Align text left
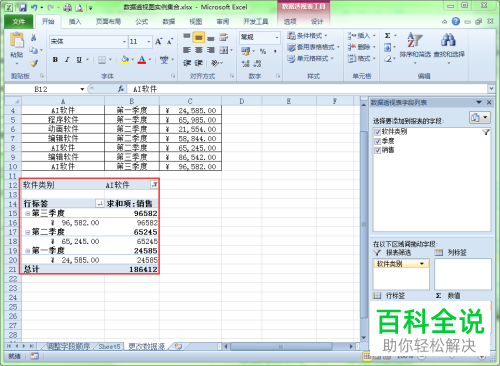Image resolution: width=500 pixels, height=366 pixels. click(187, 50)
